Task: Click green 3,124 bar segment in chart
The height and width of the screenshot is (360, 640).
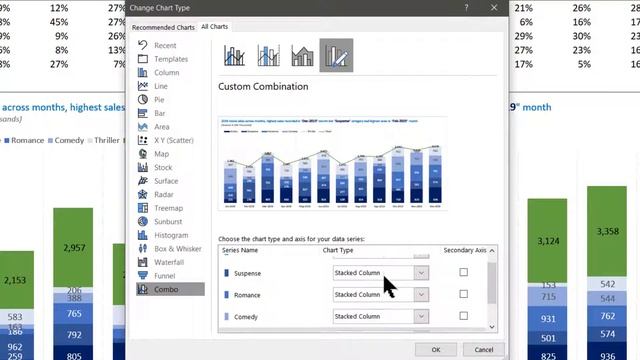Action: [x=547, y=241]
